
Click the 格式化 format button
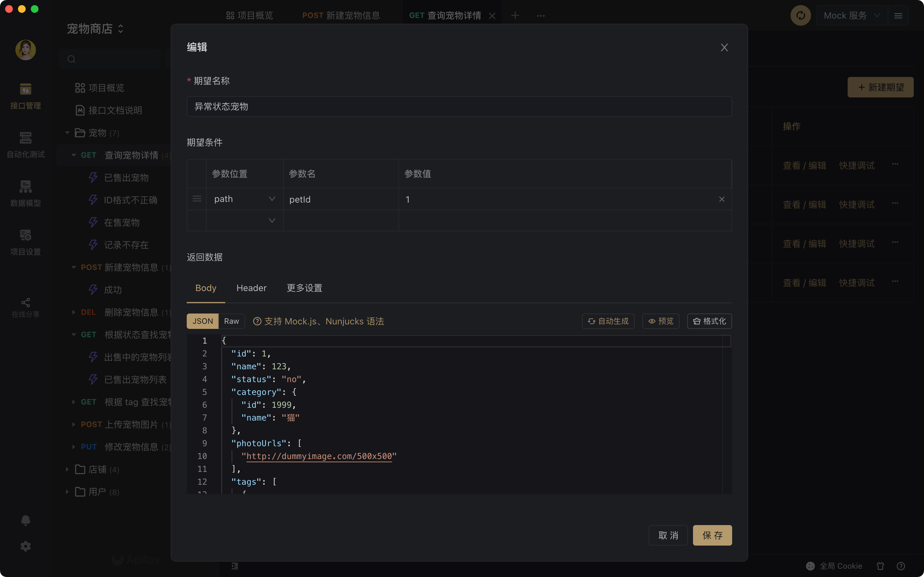point(709,321)
